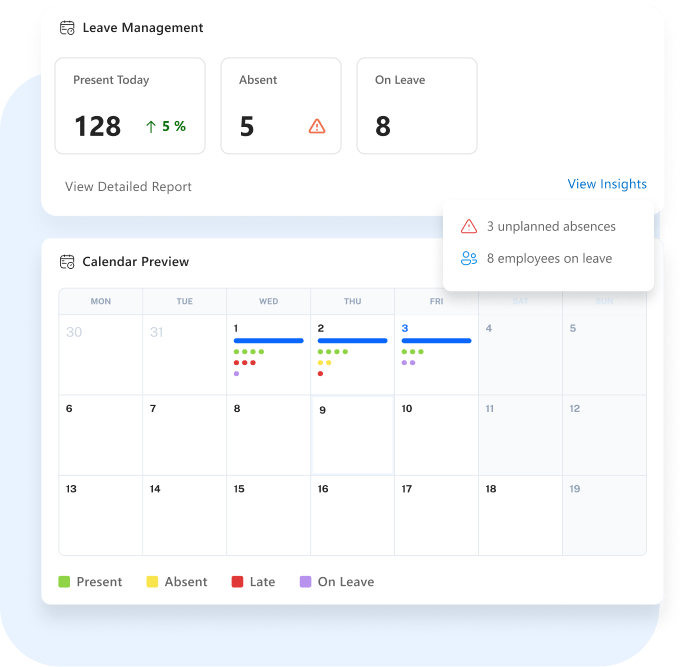Image resolution: width=685 pixels, height=667 pixels.
Task: Click the Absent warning triangle icon
Action: pyautogui.click(x=317, y=126)
